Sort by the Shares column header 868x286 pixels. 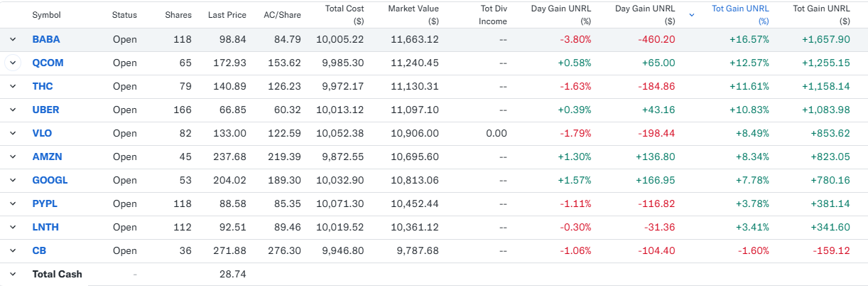point(178,15)
